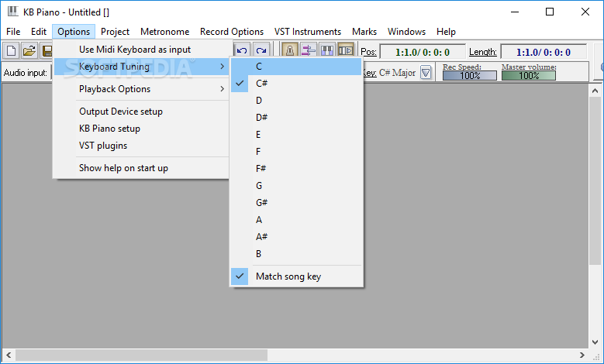Expand Playback Options submenu
604x364 pixels.
coord(141,89)
